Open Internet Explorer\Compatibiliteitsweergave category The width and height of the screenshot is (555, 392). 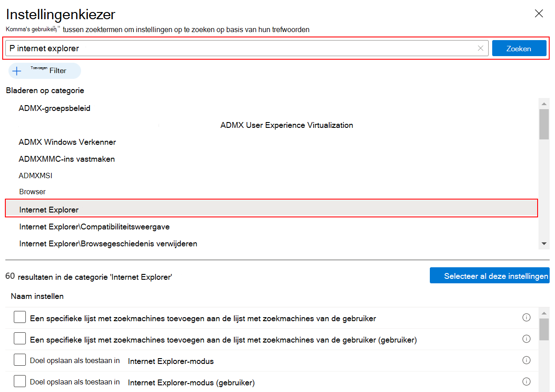tap(94, 227)
